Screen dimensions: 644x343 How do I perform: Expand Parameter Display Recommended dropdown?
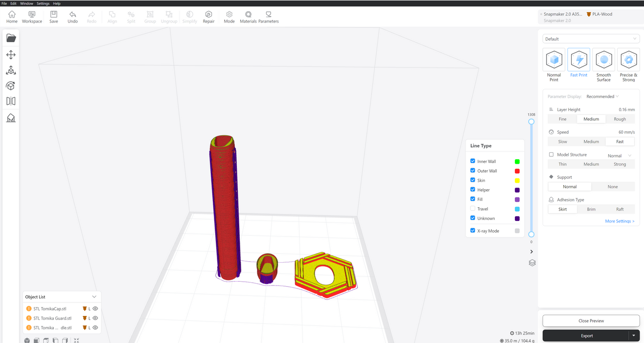pos(602,97)
